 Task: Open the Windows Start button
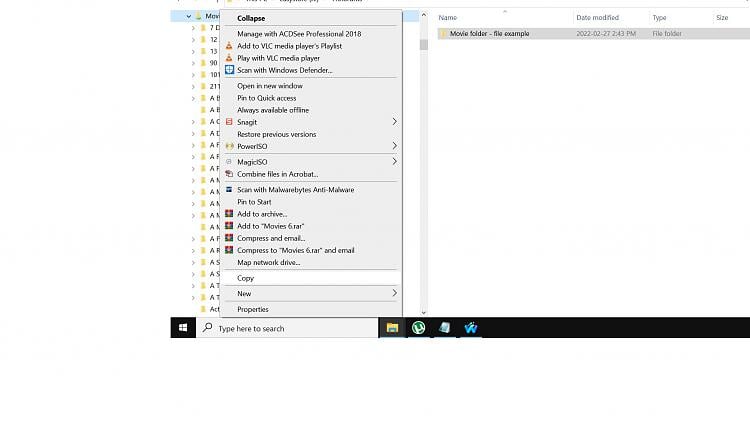point(183,328)
